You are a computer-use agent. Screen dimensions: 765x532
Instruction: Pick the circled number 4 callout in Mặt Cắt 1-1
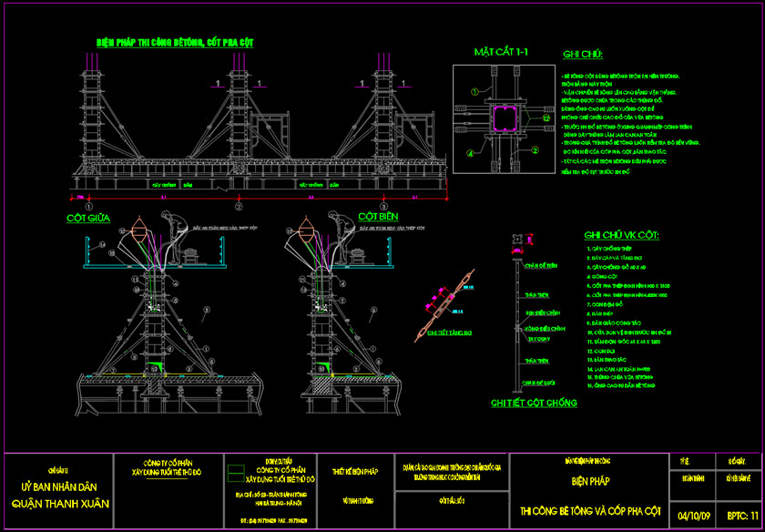[x=472, y=154]
